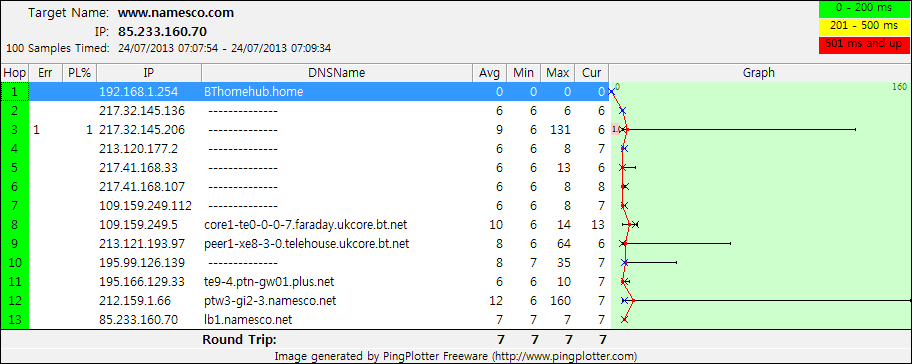Click Avg value 10 for hop 8
Screen dimensions: 912x364
click(496, 224)
